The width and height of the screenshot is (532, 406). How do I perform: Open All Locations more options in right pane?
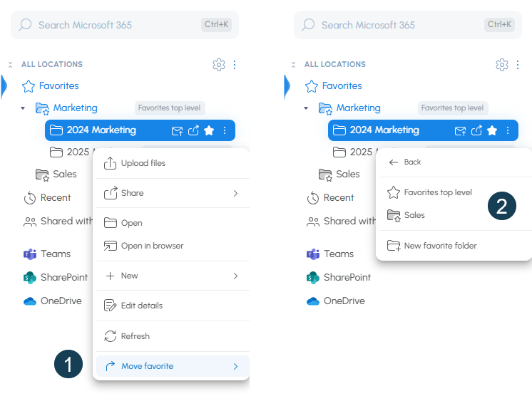518,64
